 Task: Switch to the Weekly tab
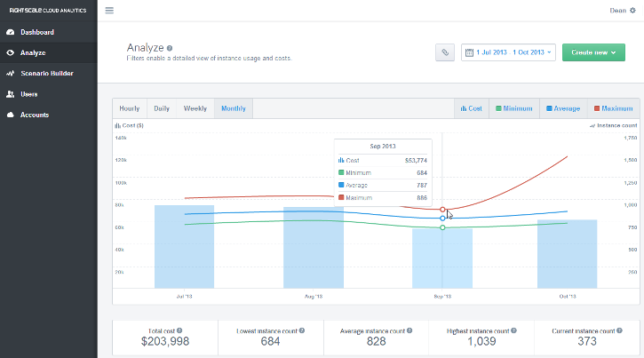[x=195, y=108]
